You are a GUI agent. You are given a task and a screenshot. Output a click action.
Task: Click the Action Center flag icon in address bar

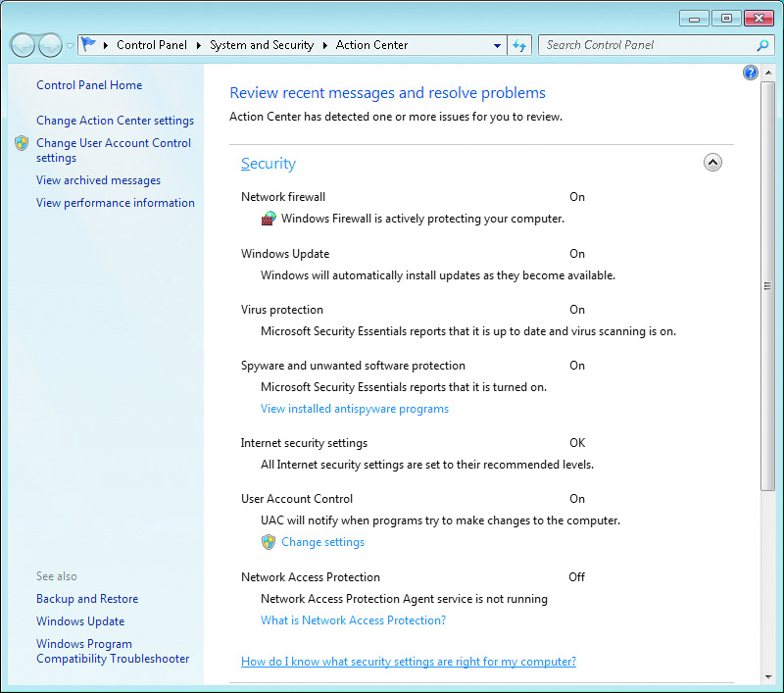(x=88, y=44)
